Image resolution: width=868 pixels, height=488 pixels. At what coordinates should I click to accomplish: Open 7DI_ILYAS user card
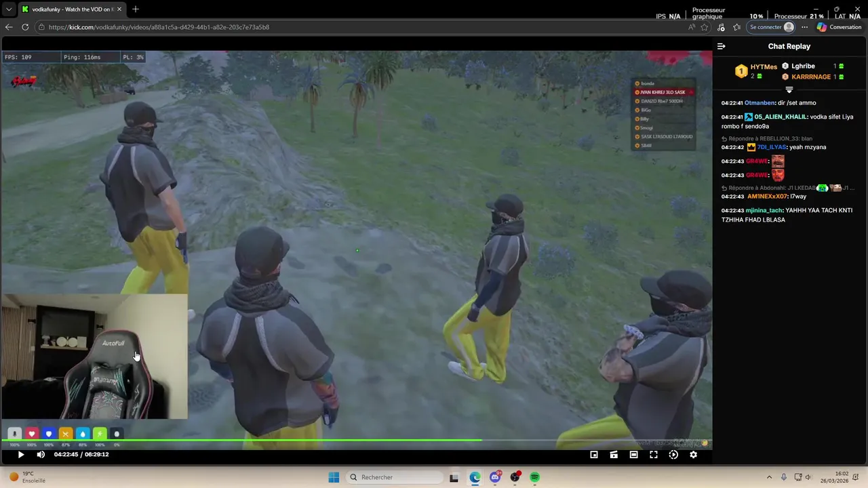point(772,147)
